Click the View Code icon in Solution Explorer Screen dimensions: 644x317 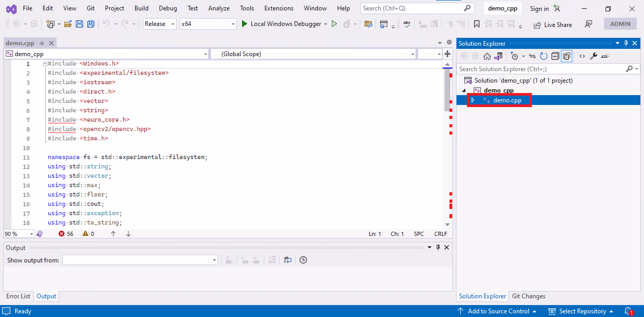pyautogui.click(x=582, y=56)
